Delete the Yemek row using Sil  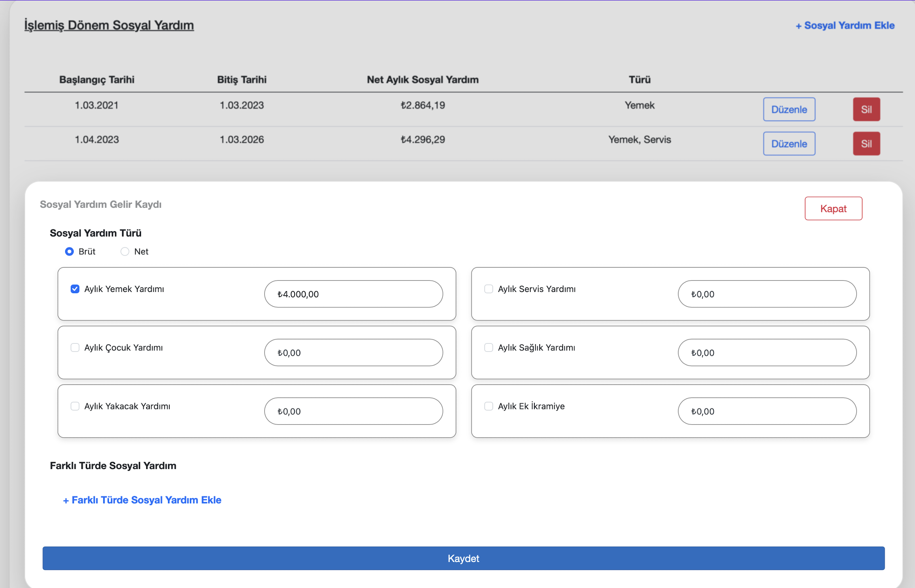pos(866,109)
